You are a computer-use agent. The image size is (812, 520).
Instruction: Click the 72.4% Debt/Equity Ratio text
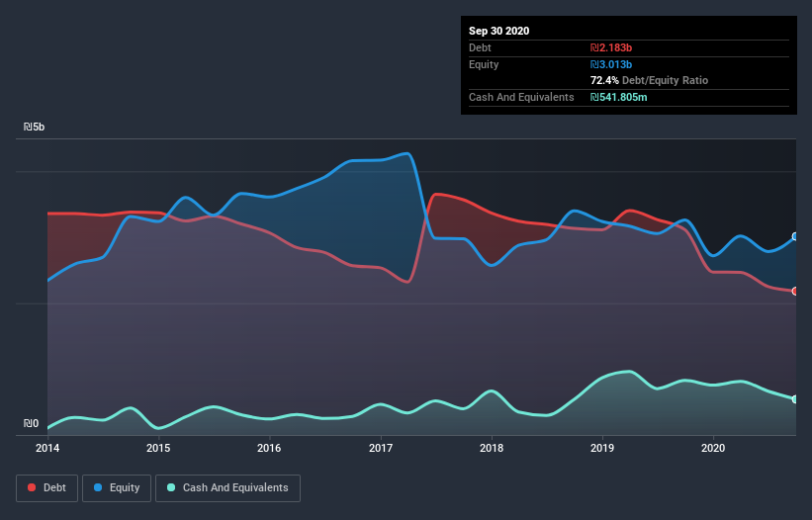(x=649, y=80)
